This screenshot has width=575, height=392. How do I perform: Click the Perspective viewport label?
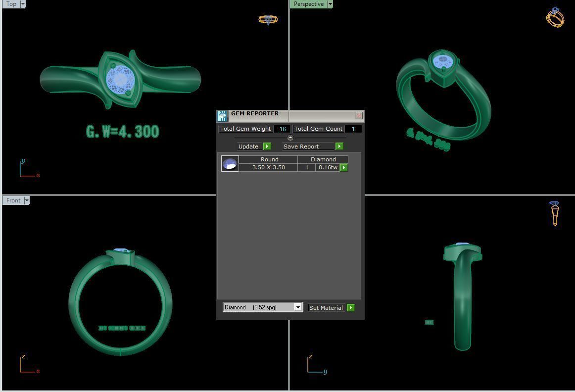pos(309,4)
